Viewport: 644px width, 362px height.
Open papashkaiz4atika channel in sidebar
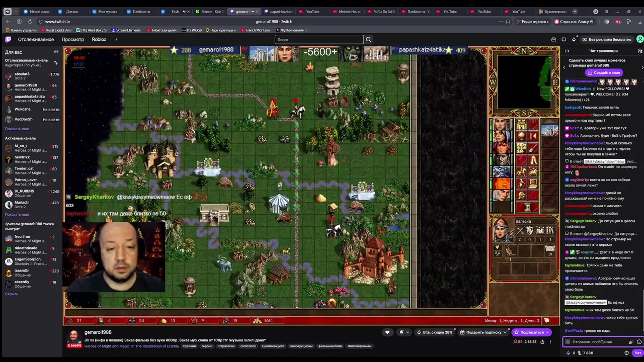[31, 99]
